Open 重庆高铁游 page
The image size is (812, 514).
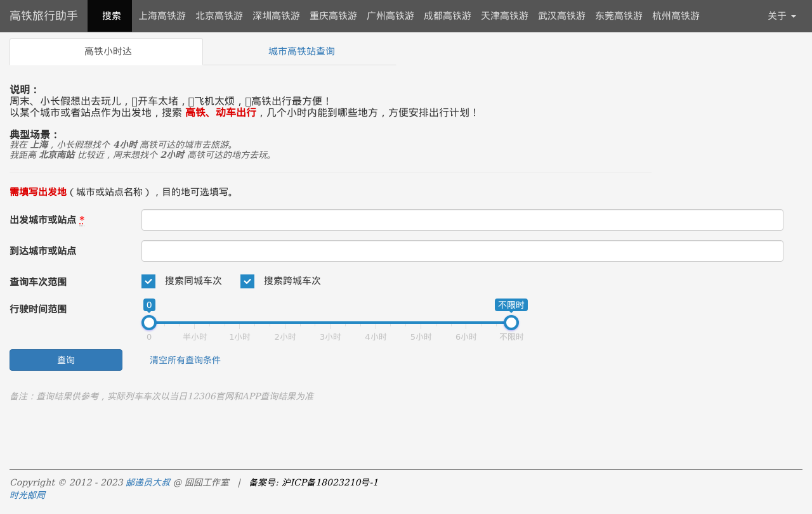[x=333, y=15]
